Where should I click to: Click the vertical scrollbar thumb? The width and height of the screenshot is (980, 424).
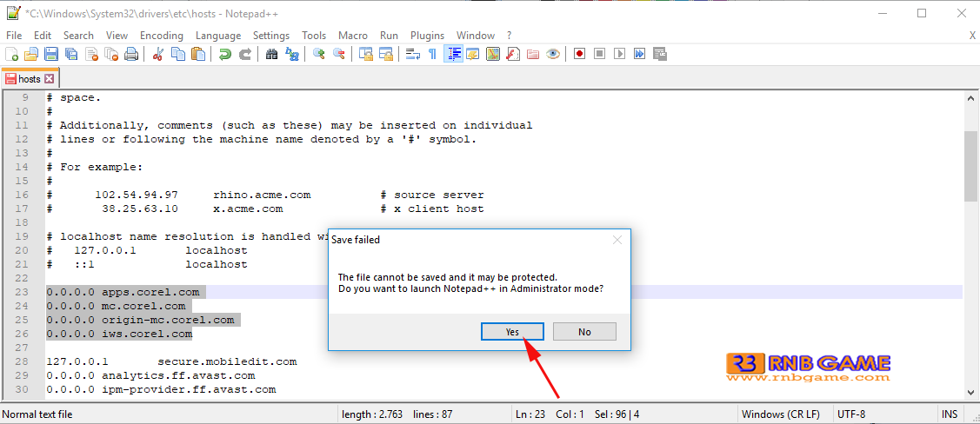coord(970,166)
